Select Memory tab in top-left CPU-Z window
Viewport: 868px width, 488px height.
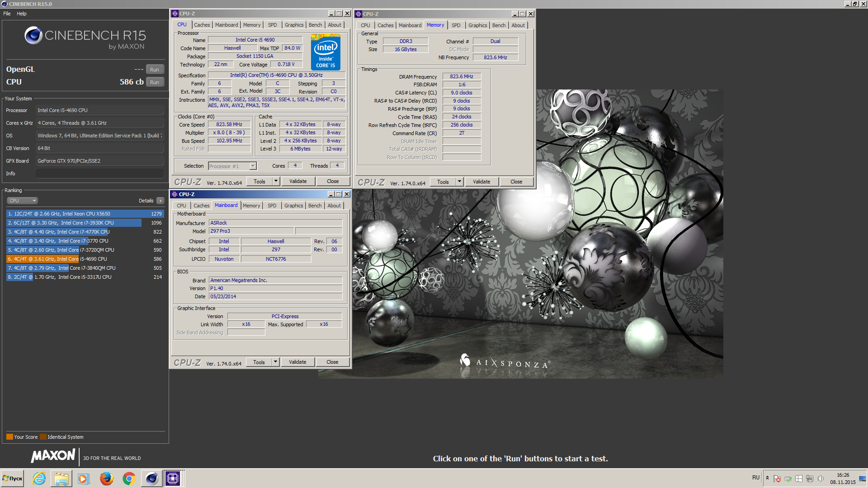tap(252, 25)
